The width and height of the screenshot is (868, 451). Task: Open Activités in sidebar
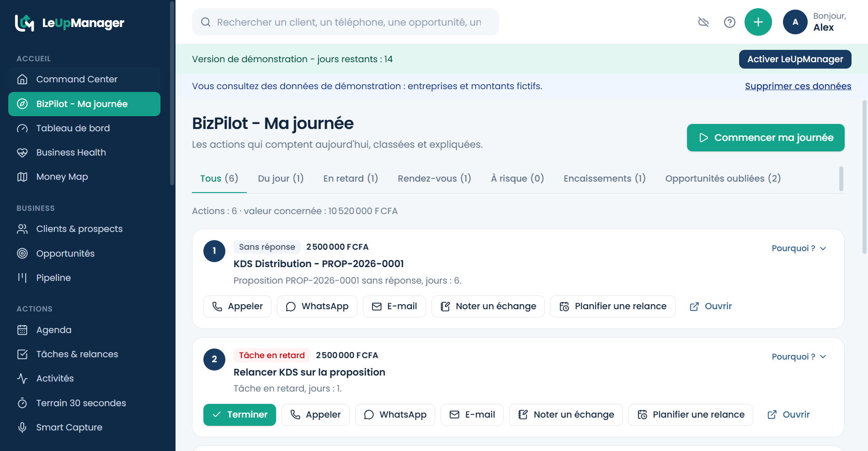pos(84,378)
